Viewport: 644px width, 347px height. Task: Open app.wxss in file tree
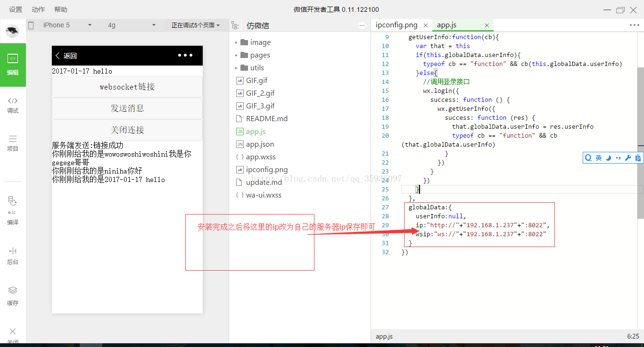pos(261,157)
